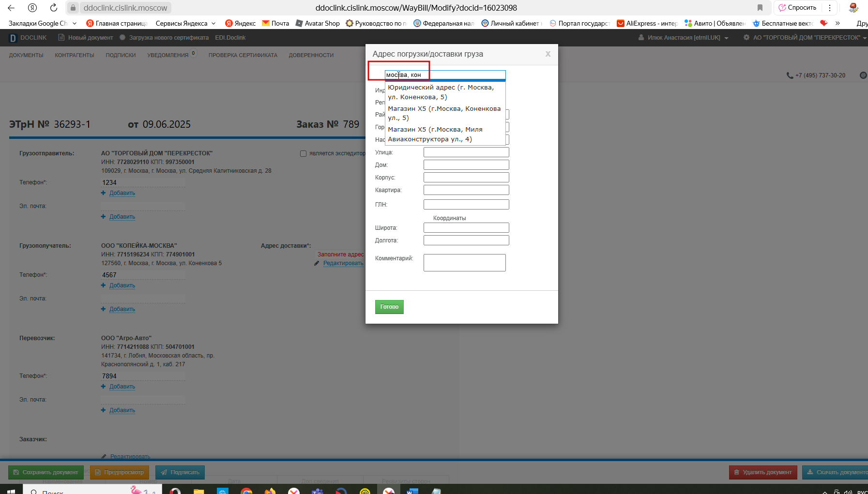
Task: Open Google Chrome from the taskbar
Action: point(247,491)
